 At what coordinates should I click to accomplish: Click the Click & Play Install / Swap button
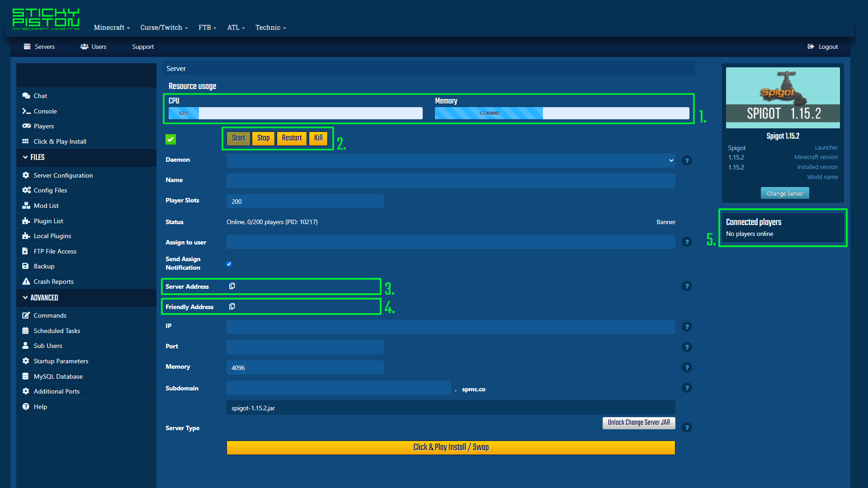(x=451, y=447)
